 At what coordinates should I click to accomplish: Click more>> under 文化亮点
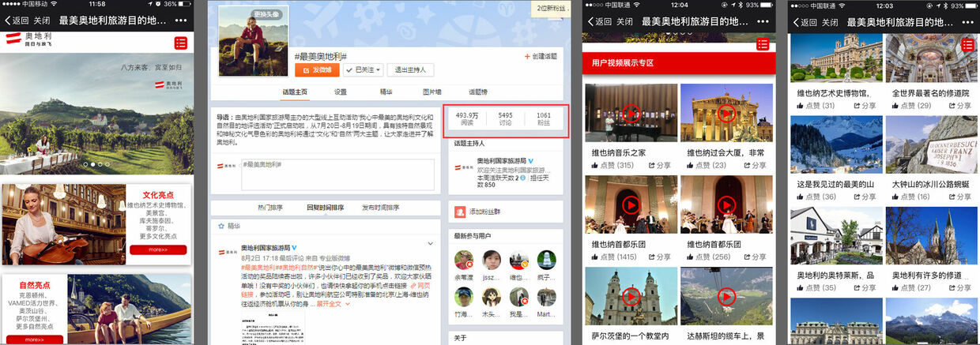coord(158,249)
